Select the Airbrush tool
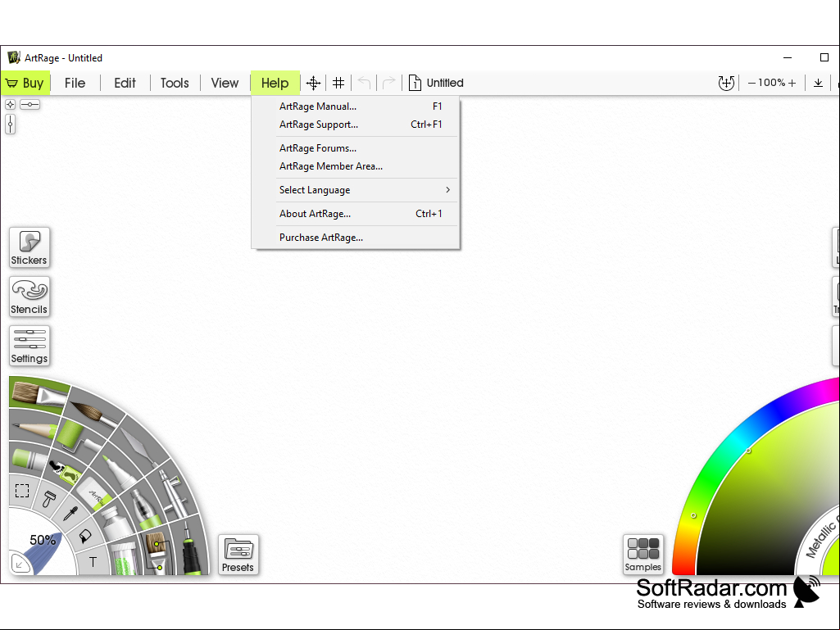The height and width of the screenshot is (630, 840). (172, 493)
